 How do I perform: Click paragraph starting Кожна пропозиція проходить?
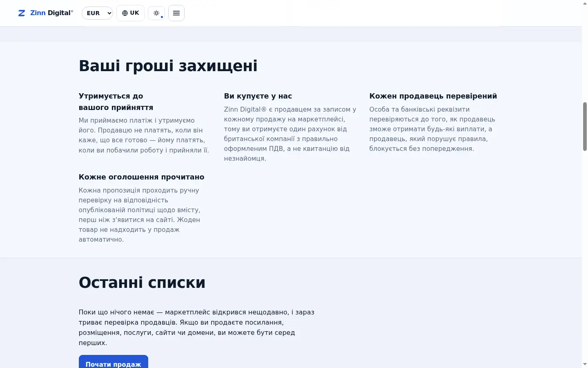140,215
